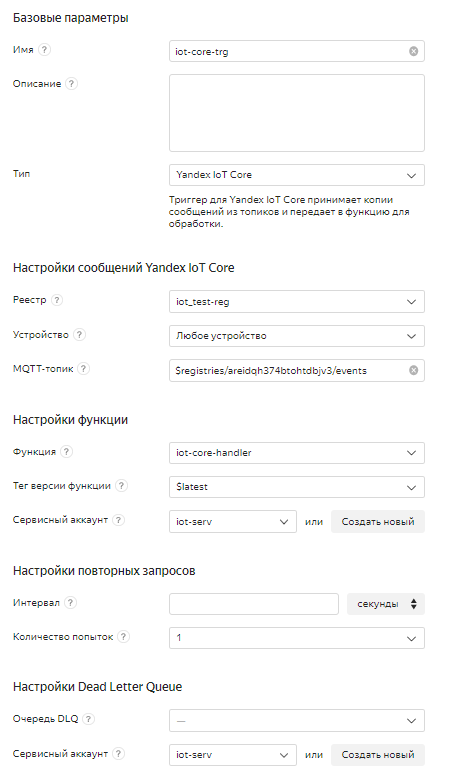Click help icon next to Имя

44,50
